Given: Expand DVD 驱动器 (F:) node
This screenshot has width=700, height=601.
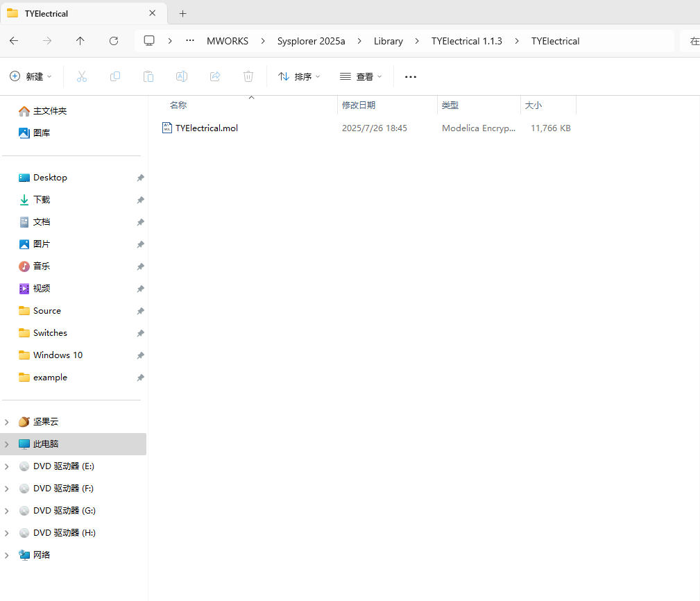Looking at the screenshot, I should pos(7,489).
